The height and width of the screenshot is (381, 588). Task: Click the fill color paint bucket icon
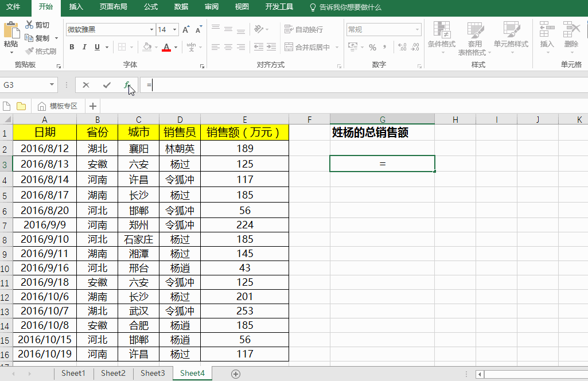coord(147,47)
